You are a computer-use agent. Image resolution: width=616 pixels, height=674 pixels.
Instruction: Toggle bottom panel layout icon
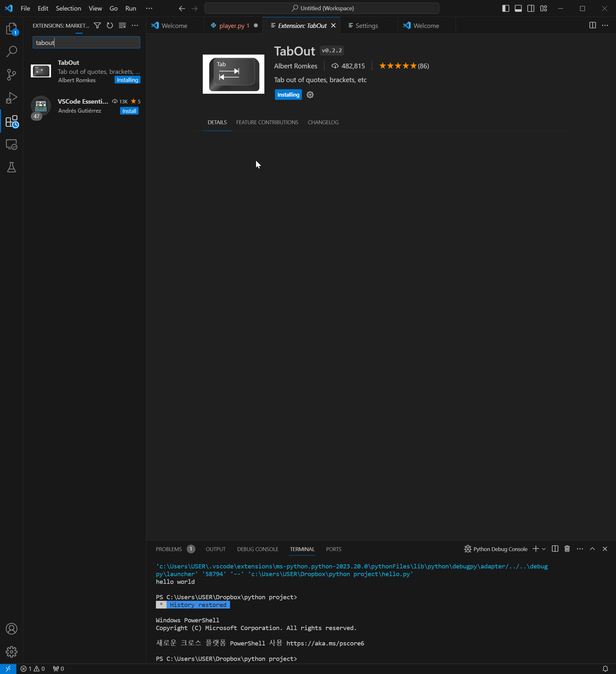(518, 8)
